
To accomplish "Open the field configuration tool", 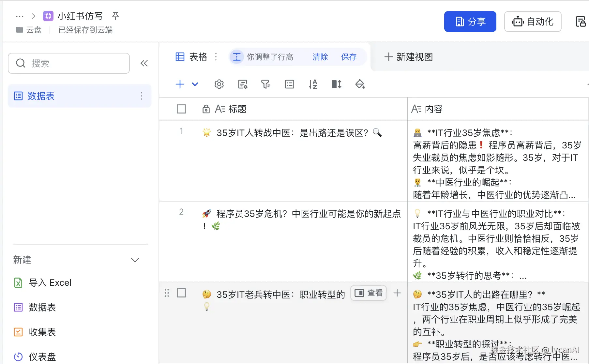I will click(243, 84).
